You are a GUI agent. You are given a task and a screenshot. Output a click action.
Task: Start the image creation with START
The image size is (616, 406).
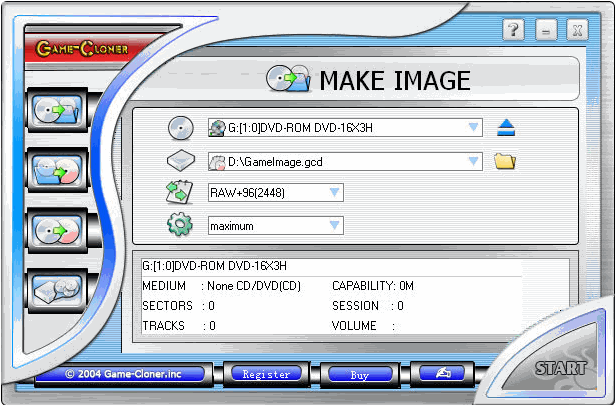561,368
